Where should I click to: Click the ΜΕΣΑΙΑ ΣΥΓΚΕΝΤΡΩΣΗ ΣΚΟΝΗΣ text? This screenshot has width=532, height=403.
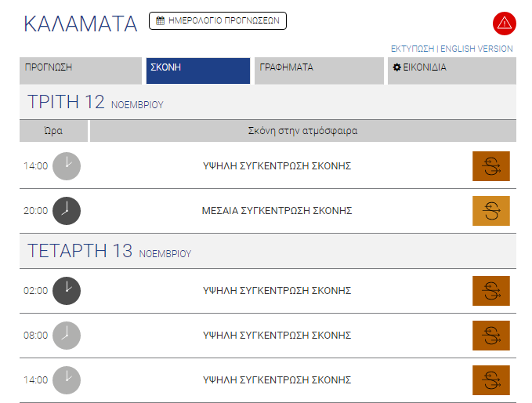pos(277,211)
